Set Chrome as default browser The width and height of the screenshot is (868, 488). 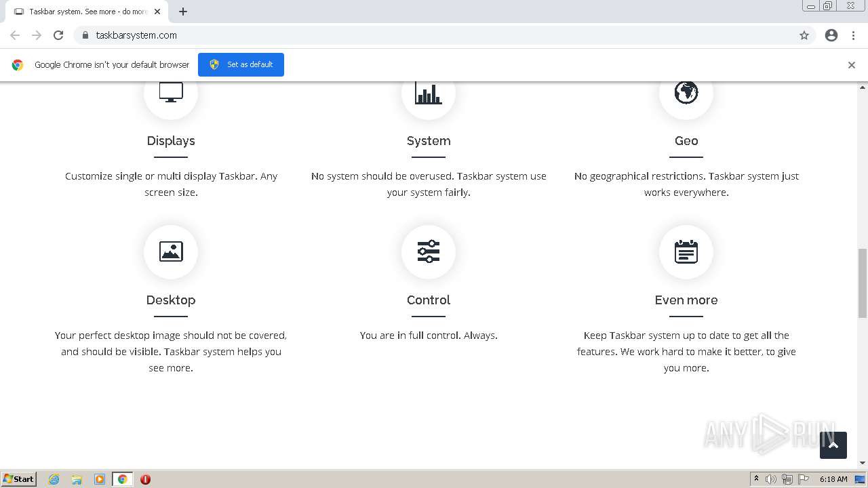241,64
